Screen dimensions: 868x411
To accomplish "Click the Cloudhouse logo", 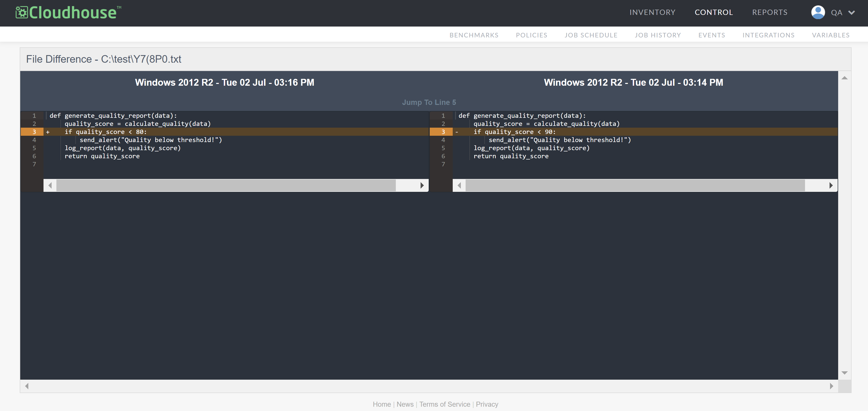I will pos(68,12).
